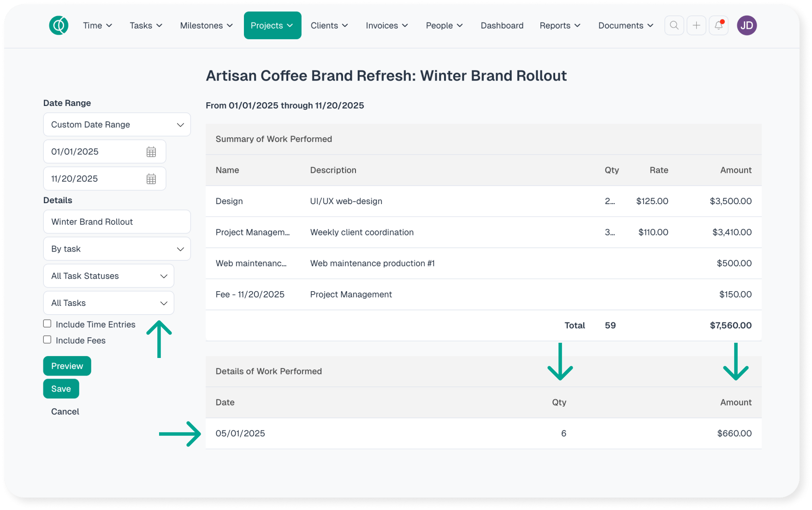The image size is (812, 510).
Task: Expand the Custom Date Range dropdown
Action: (117, 125)
